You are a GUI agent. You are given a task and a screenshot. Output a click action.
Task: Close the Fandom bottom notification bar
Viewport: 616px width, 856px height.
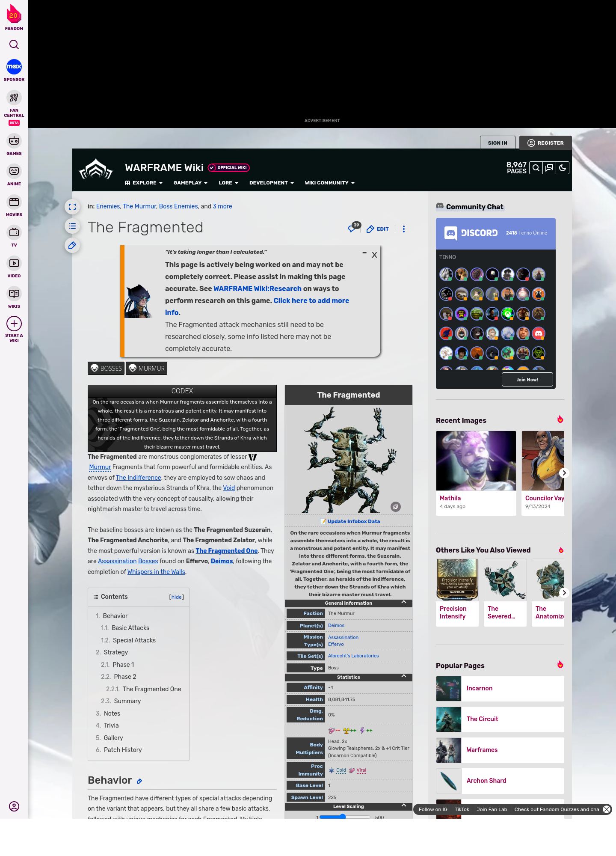click(x=607, y=809)
